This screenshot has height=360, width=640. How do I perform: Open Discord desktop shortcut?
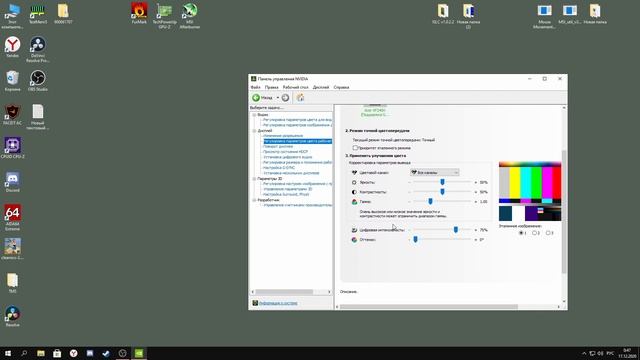(x=13, y=182)
